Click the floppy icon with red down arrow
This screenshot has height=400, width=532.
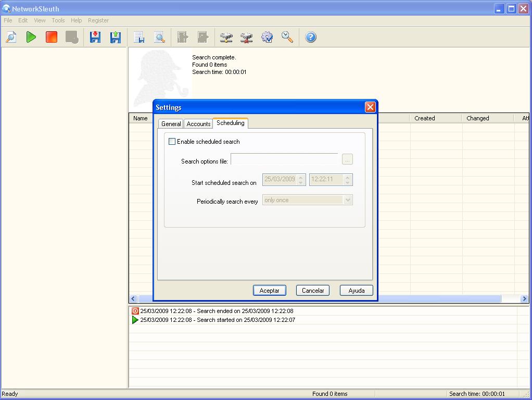(95, 37)
